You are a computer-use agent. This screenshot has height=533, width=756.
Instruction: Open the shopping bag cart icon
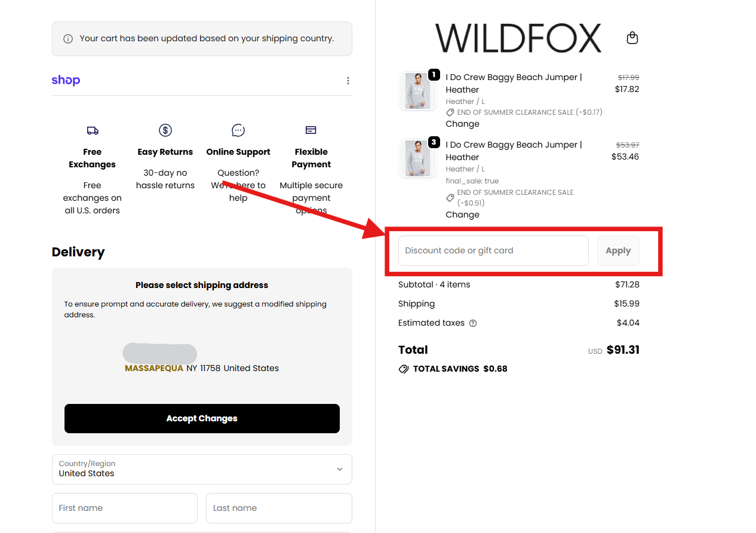(x=632, y=38)
